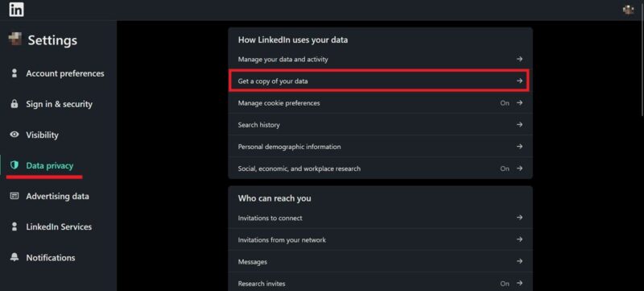This screenshot has width=644, height=291.
Task: Open Search history setting
Action: coord(380,124)
